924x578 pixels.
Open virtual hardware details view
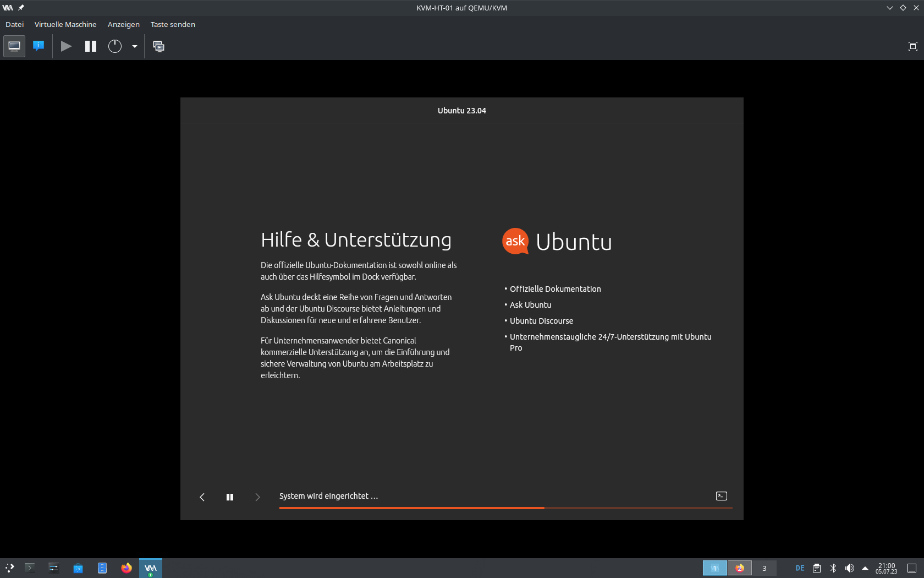[38, 46]
